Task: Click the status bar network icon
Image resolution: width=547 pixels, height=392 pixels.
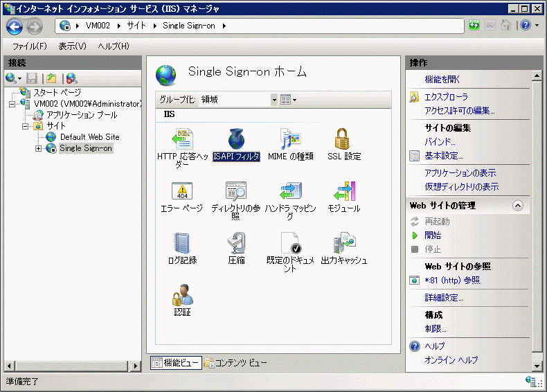Action: click(x=531, y=381)
